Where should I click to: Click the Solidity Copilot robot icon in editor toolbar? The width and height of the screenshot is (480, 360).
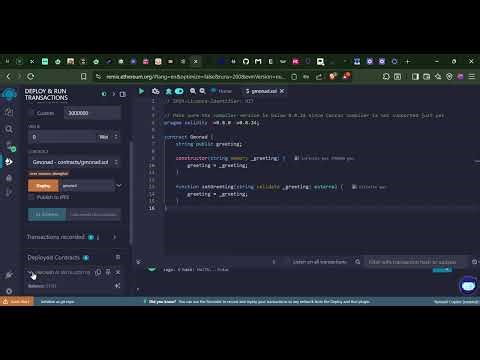[155, 91]
